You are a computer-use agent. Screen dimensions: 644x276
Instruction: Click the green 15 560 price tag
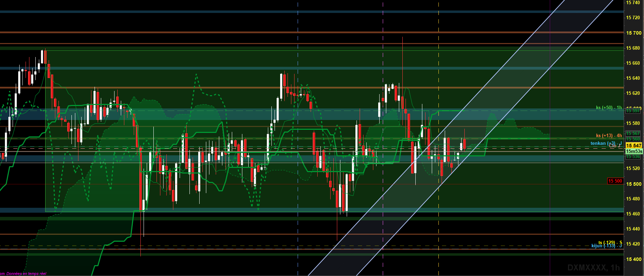633,139
